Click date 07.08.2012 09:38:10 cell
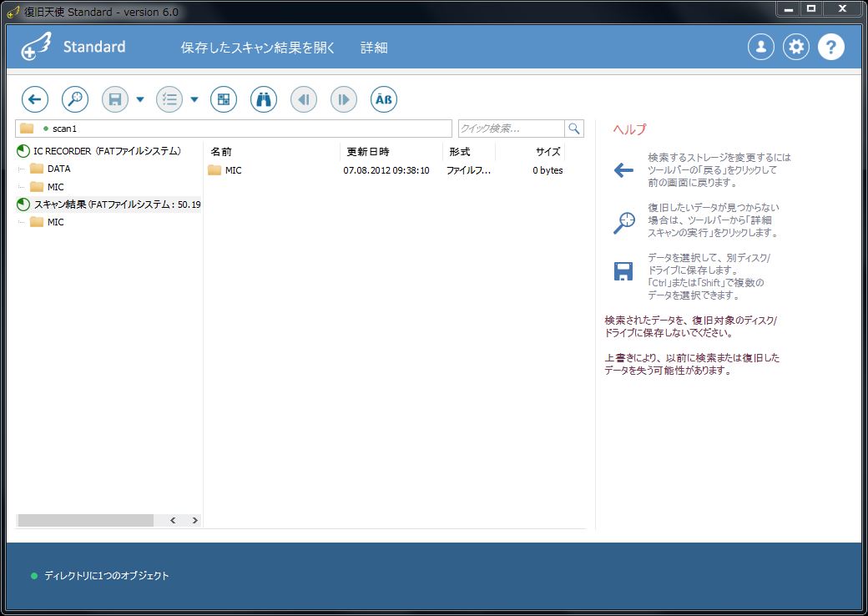This screenshot has width=868, height=616. point(386,170)
